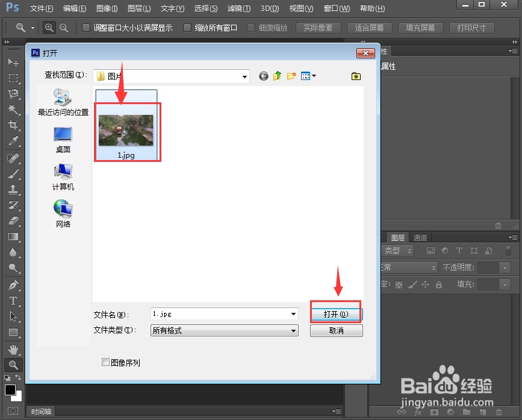
Task: Select the Move tool at the toolbar top
Action: 13,61
